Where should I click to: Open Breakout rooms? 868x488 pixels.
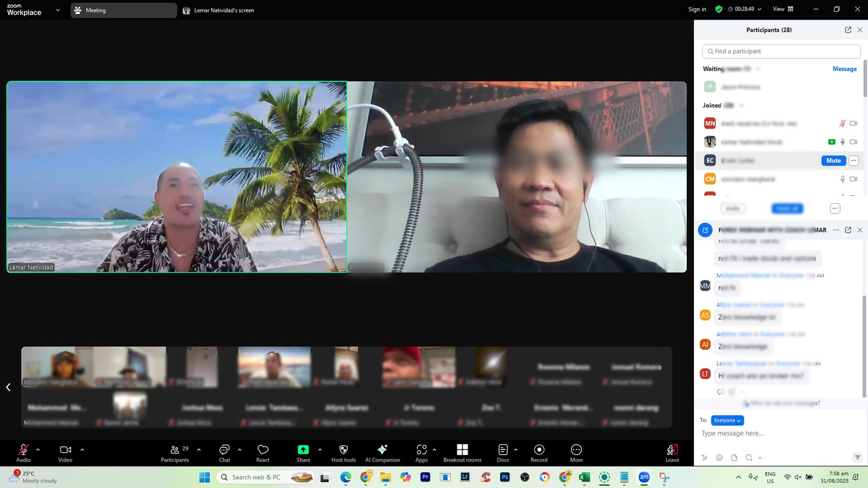[462, 453]
